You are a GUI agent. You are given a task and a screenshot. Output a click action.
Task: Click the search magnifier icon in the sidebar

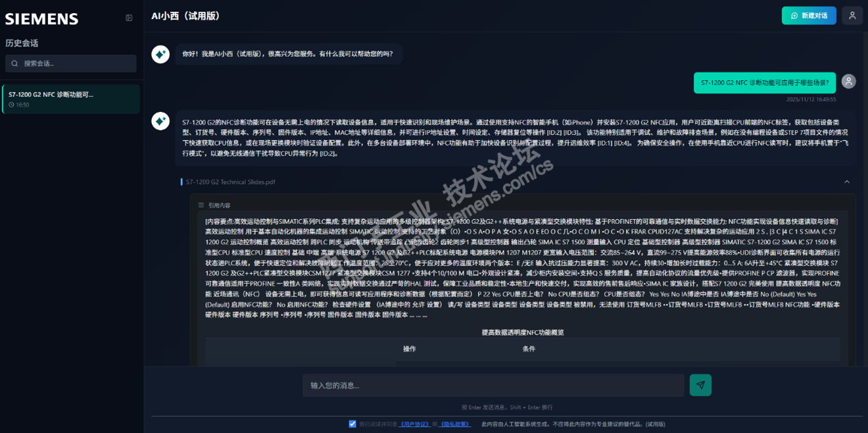[15, 64]
